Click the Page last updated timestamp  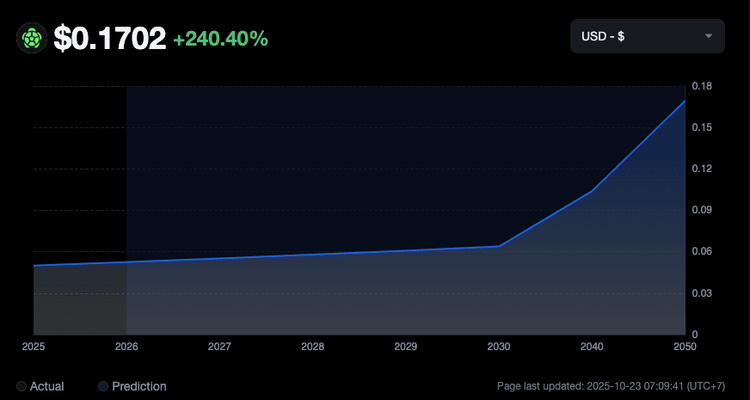pyautogui.click(x=611, y=386)
